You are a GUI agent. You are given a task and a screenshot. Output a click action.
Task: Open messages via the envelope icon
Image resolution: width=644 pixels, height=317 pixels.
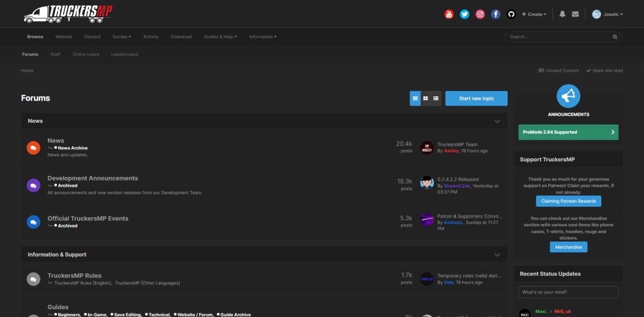click(x=575, y=14)
